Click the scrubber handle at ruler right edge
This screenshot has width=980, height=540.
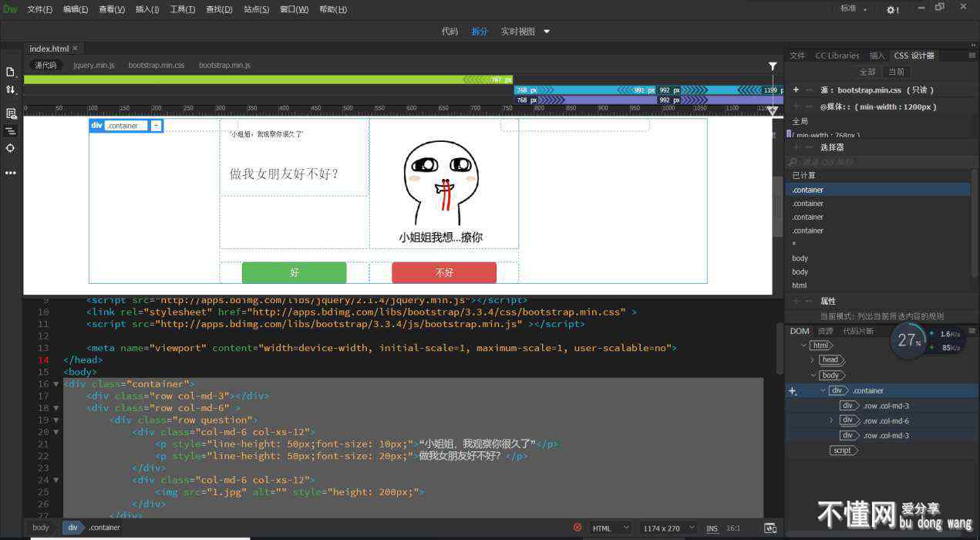click(773, 111)
